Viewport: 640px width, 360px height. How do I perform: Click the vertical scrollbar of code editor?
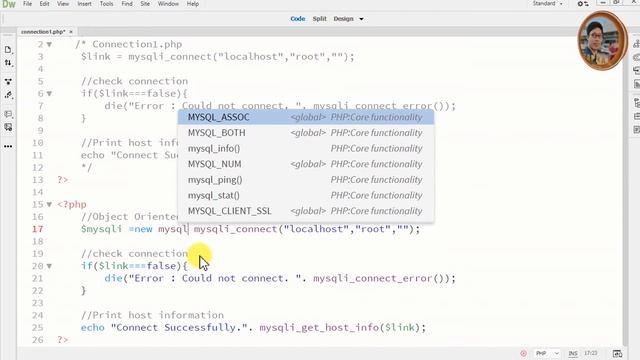tap(626, 192)
